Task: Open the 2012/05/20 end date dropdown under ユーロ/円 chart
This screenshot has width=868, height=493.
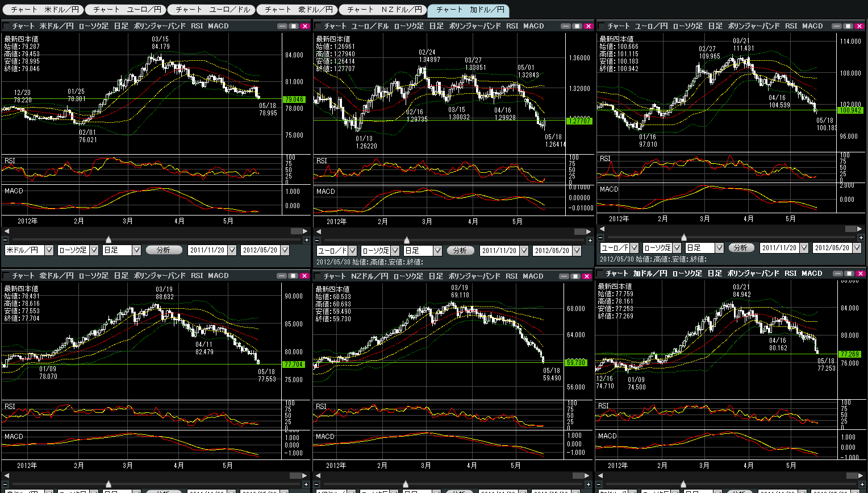Action: click(857, 248)
